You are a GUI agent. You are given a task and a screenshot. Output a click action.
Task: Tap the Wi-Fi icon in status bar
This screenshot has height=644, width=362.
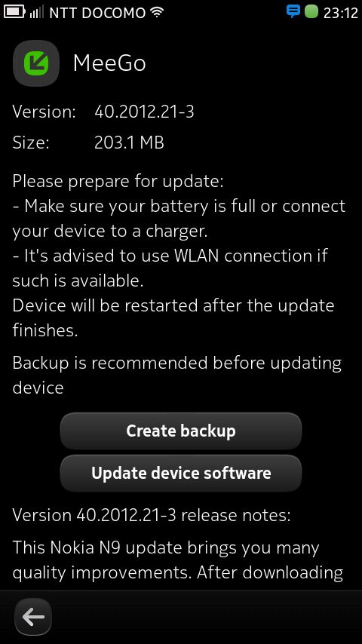157,12
